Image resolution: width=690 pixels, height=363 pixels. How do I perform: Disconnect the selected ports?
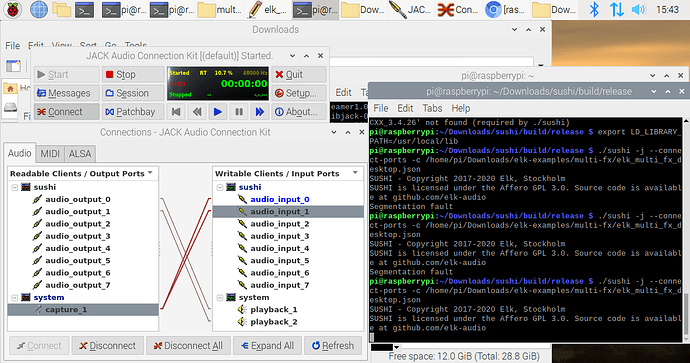(x=107, y=346)
